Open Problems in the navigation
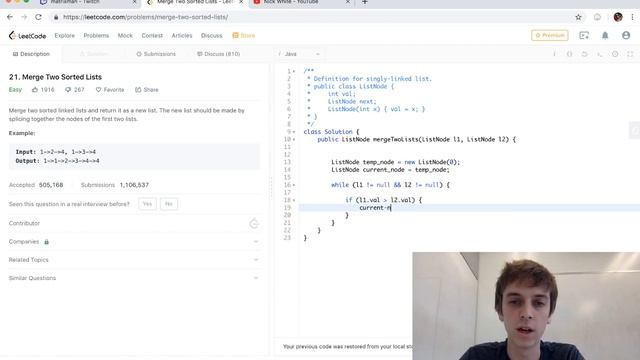Image resolution: width=640 pixels, height=360 pixels. click(x=96, y=36)
